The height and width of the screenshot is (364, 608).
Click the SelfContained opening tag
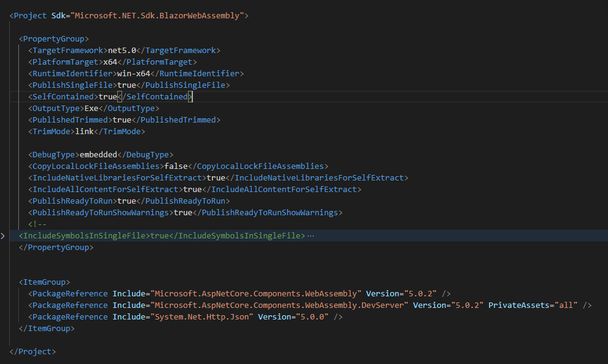[60, 96]
